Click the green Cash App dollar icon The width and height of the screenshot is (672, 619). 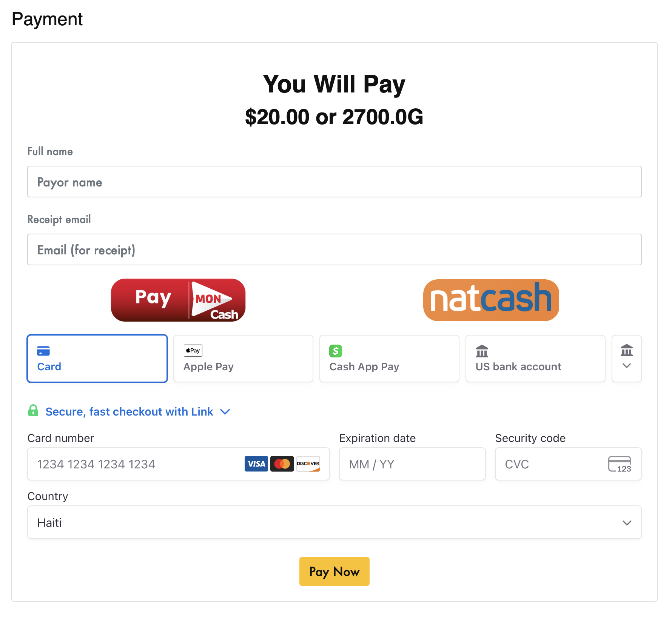[335, 351]
